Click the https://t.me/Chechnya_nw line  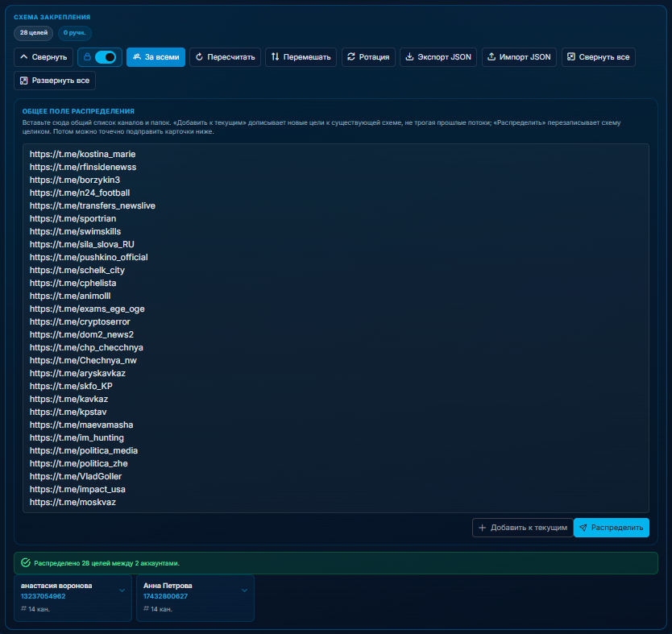(x=83, y=360)
